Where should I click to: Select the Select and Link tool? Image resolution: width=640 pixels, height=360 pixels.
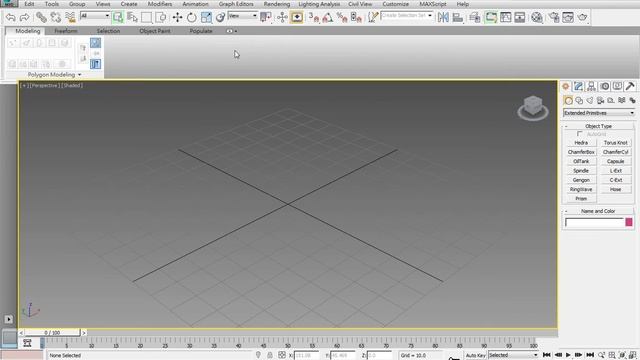(41, 17)
